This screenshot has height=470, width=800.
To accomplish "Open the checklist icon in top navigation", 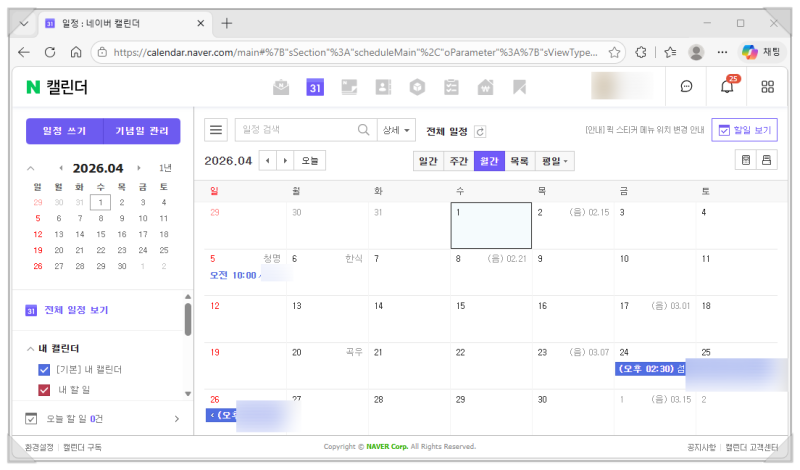I will click(451, 88).
